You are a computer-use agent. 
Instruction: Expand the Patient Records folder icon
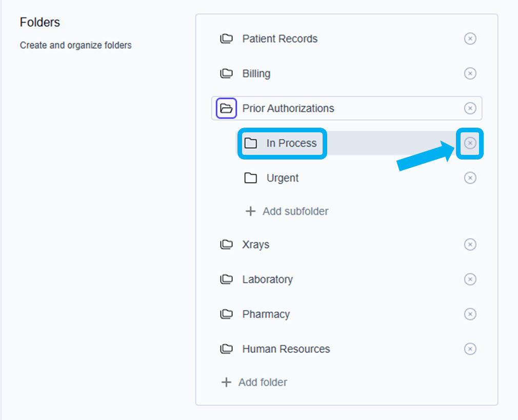pos(226,38)
